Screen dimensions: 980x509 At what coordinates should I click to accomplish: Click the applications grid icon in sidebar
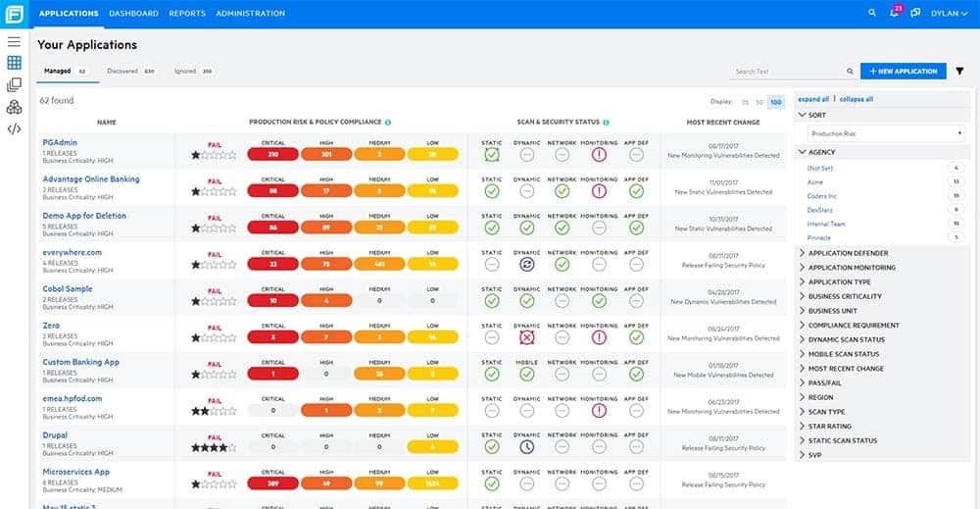(14, 63)
